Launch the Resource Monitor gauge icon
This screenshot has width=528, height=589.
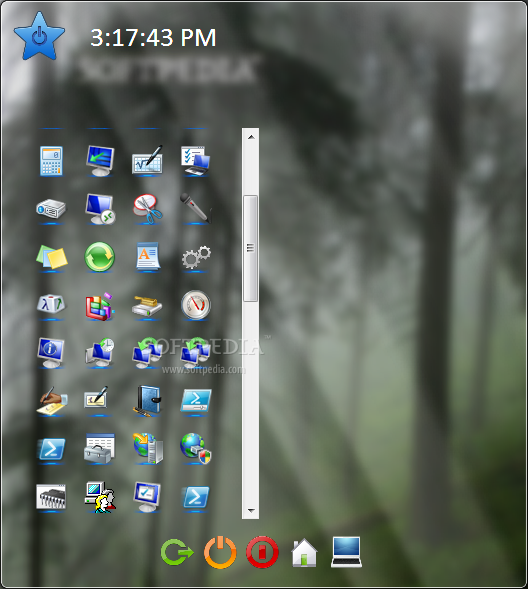[x=196, y=305]
